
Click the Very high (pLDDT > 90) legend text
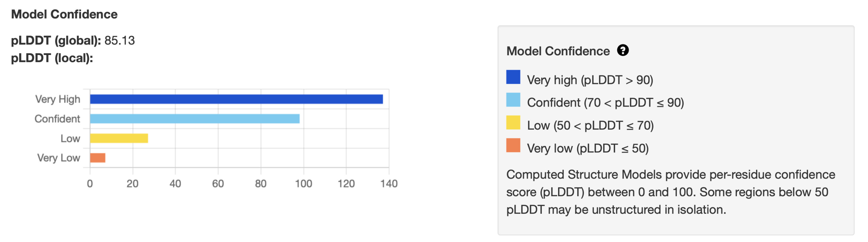(590, 80)
